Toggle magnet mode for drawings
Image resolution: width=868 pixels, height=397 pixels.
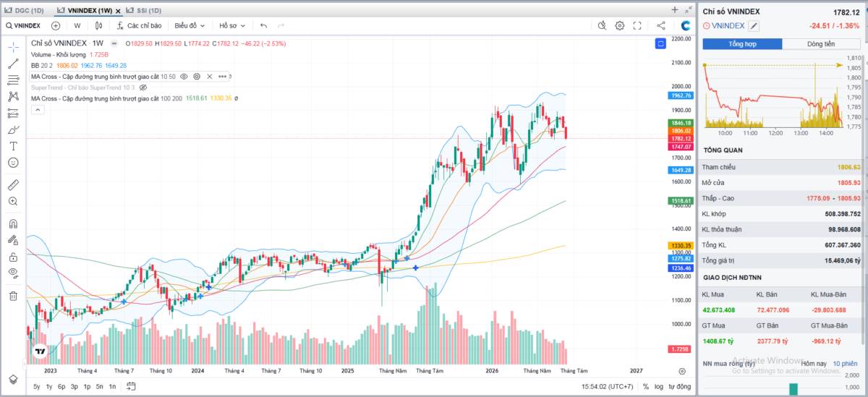(x=13, y=223)
